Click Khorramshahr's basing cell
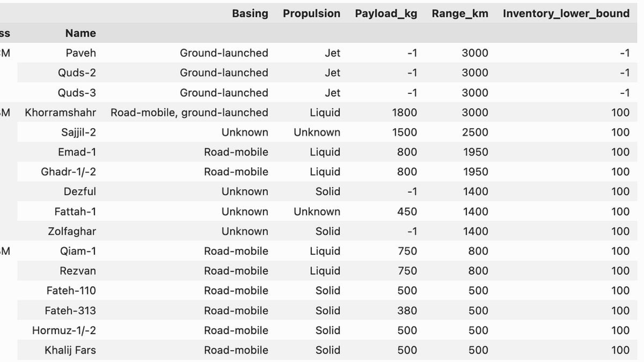 189,113
